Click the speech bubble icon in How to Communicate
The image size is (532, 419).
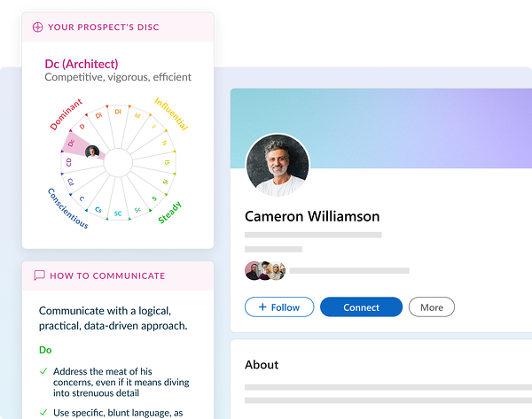(x=39, y=275)
